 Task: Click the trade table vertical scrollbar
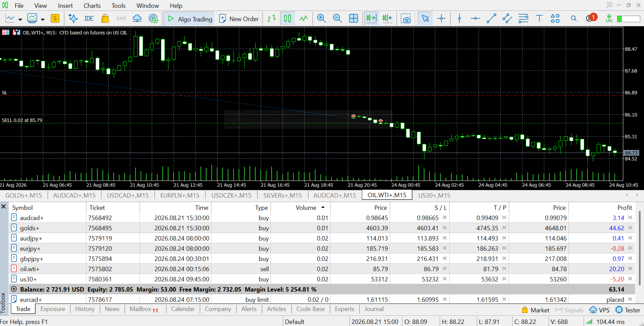[640, 248]
